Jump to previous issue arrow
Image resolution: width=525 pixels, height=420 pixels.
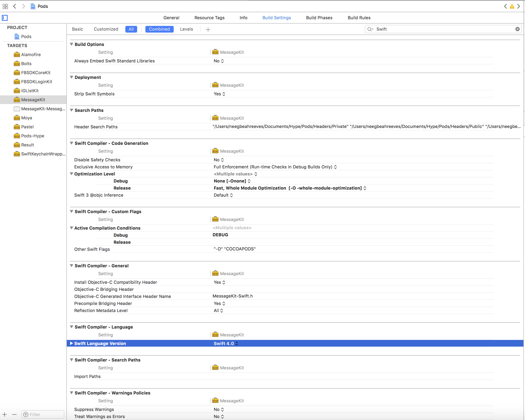(x=506, y=6)
